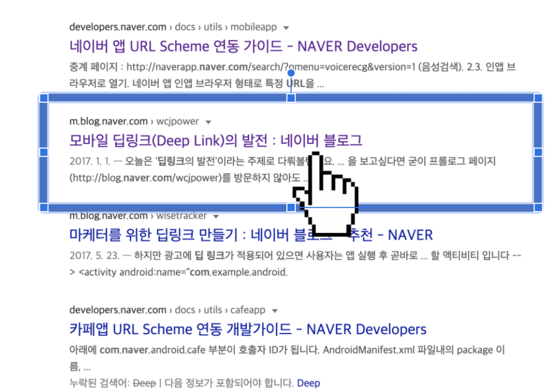Image resolution: width=554 pixels, height=392 pixels.
Task: Expand the arrow next to 'cafeapp' breadcrumb
Action: point(275,311)
